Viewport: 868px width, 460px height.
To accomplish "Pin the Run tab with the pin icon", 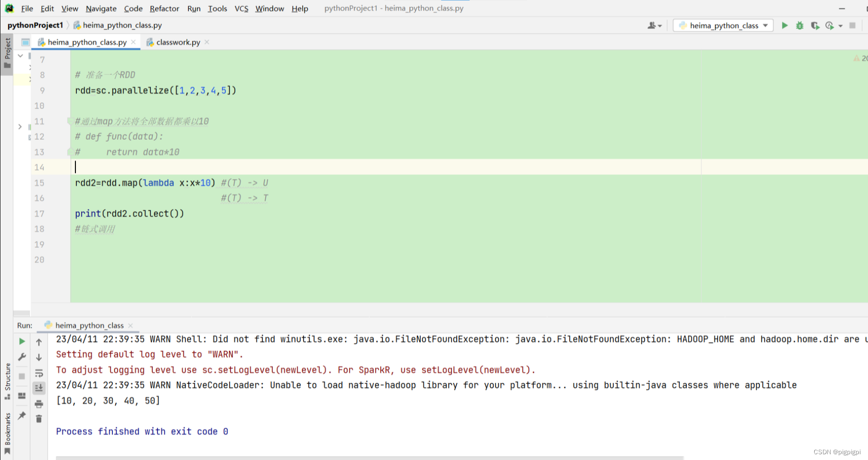I will pos(22,415).
